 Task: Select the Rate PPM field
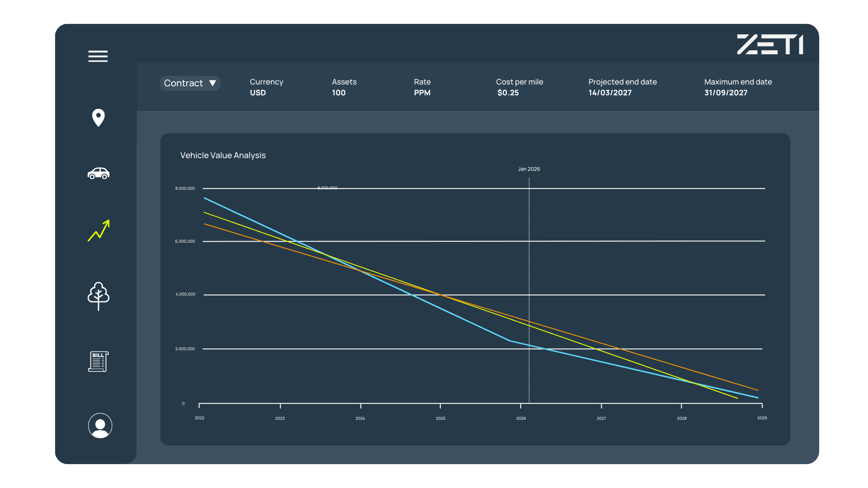(x=422, y=93)
